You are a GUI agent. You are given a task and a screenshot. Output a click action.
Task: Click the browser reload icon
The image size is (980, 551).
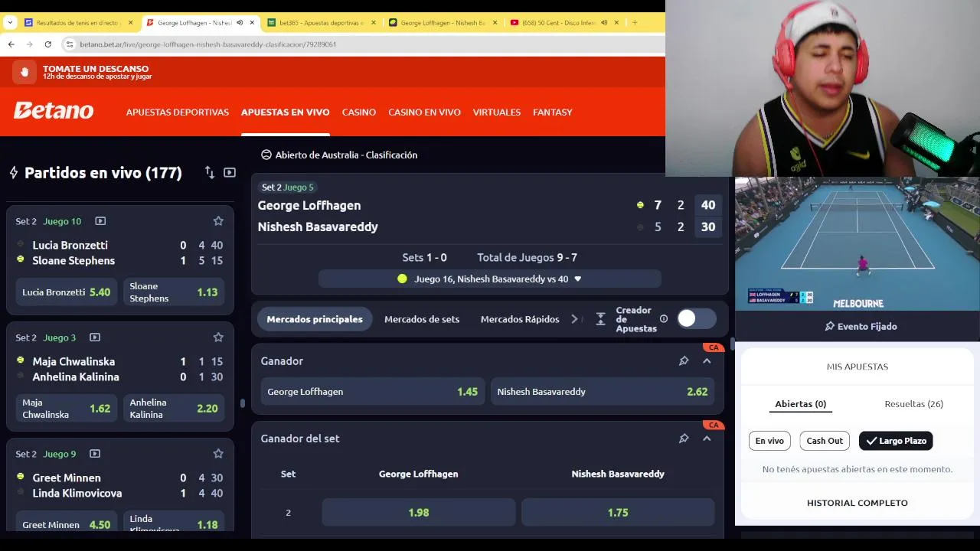(47, 44)
